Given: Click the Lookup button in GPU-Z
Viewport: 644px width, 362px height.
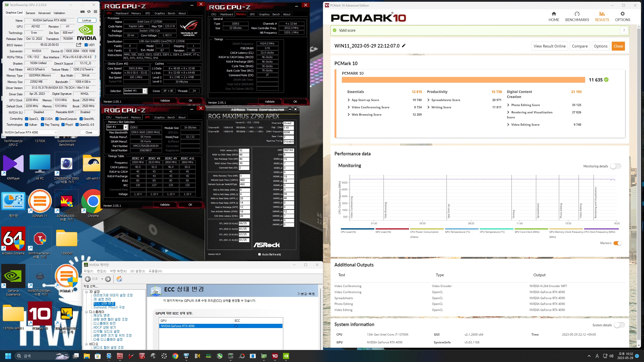Looking at the screenshot, I should (87, 20).
